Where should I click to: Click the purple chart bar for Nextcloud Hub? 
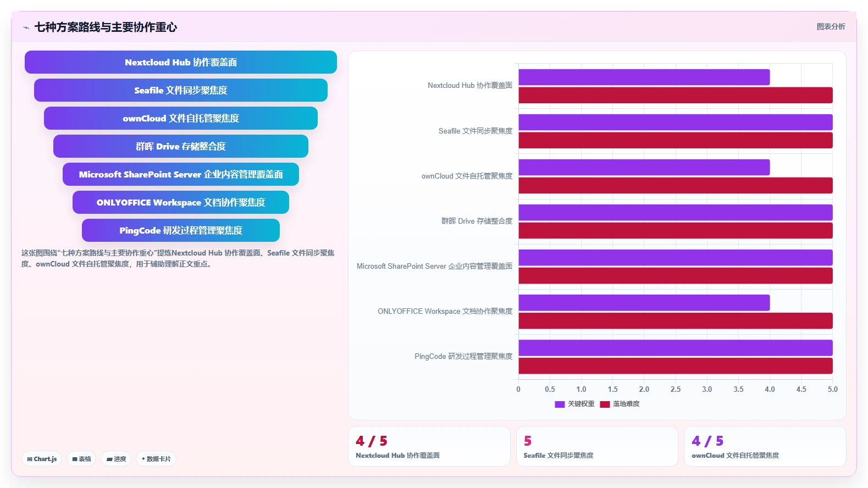pos(644,77)
